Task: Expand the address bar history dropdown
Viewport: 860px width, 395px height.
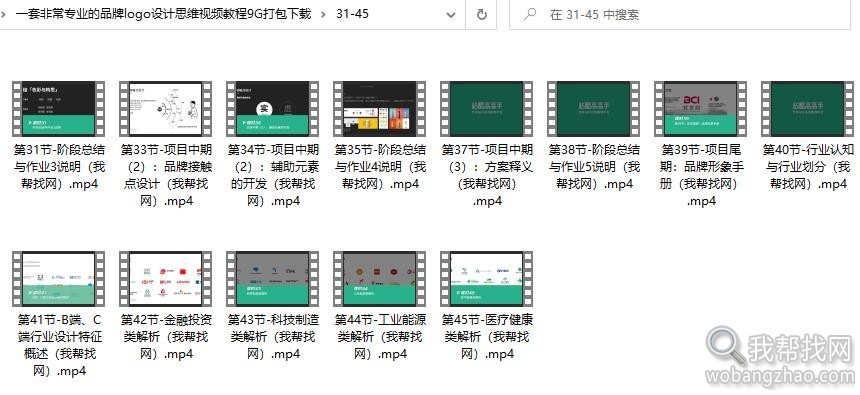Action: [451, 15]
